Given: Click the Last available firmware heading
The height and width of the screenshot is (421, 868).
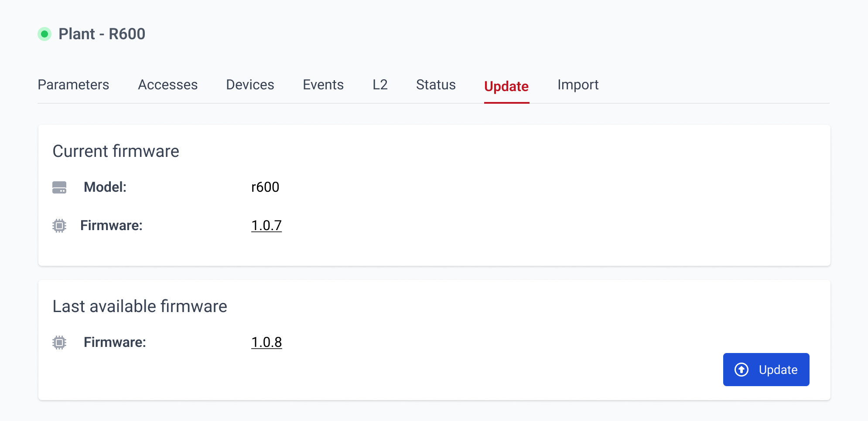Looking at the screenshot, I should click(140, 306).
